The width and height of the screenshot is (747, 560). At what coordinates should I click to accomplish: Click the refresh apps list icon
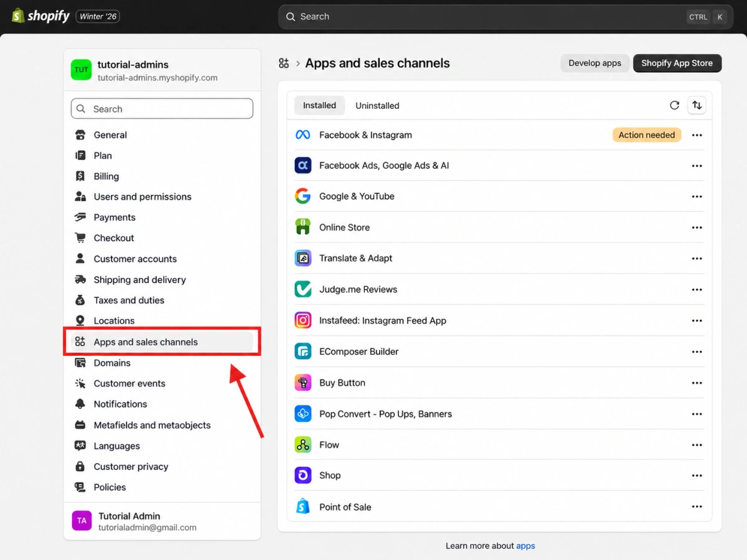pyautogui.click(x=674, y=105)
